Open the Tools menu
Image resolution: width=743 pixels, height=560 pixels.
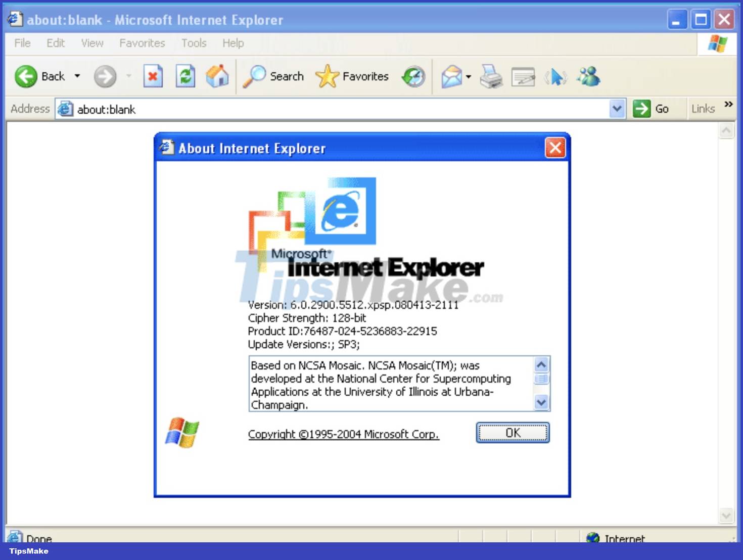coord(194,43)
